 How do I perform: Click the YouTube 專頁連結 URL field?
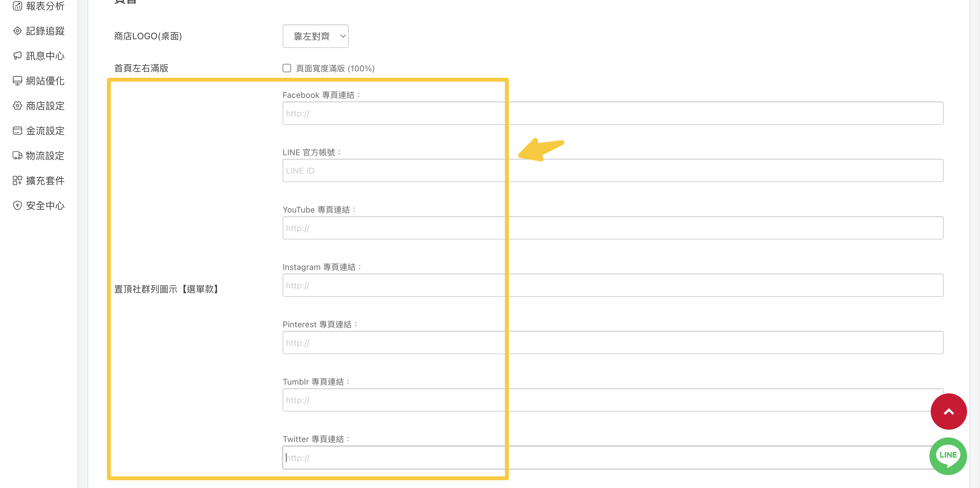tap(612, 228)
